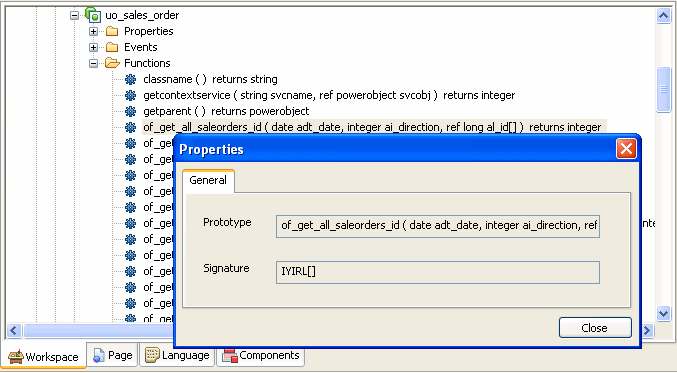Switch to the General tab in Properties dialog
Image resolution: width=677 pixels, height=373 pixels.
[208, 180]
